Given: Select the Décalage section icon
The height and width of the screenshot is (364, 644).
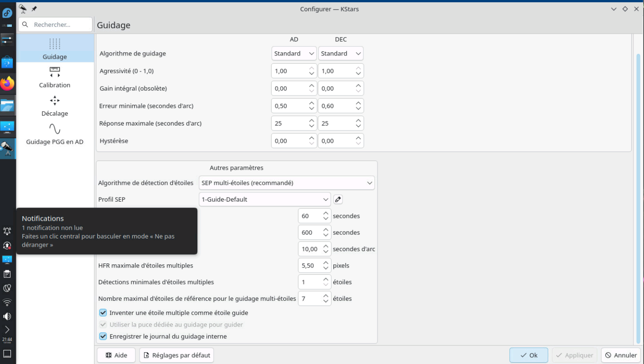Looking at the screenshot, I should [55, 101].
